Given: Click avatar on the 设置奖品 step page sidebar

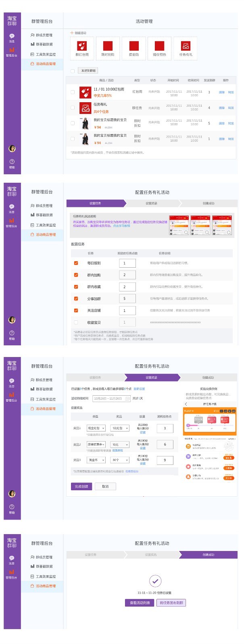Looking at the screenshot, I should [x=12, y=494].
